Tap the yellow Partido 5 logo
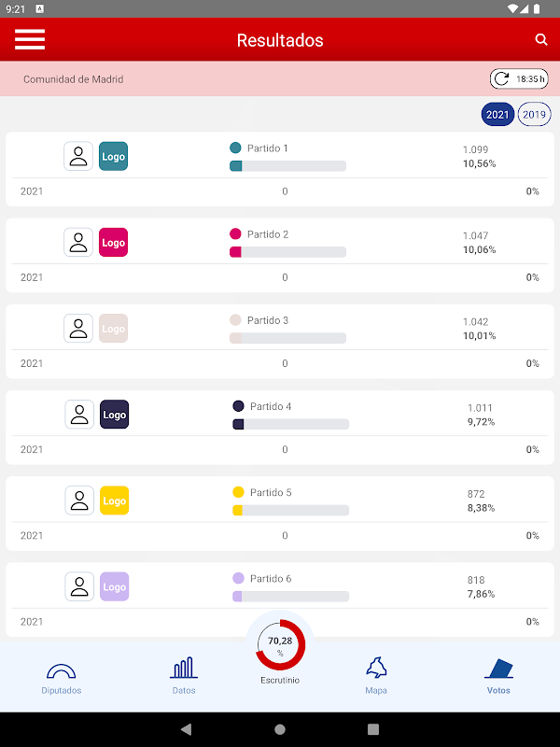Image resolution: width=560 pixels, height=747 pixels. (114, 500)
